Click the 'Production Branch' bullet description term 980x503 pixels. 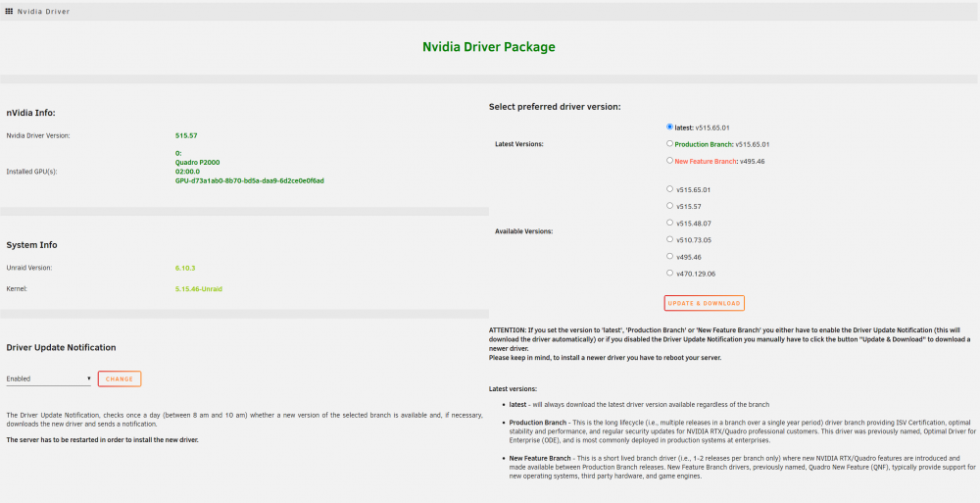537,423
